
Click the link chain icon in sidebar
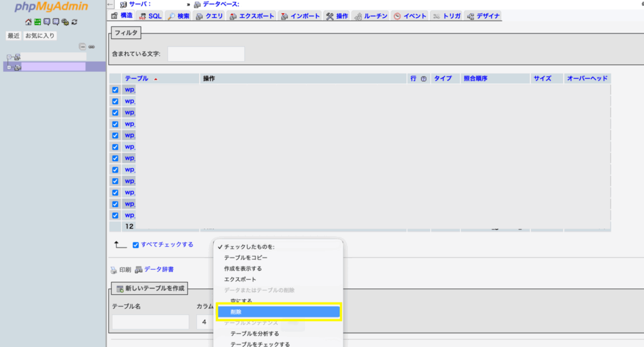pyautogui.click(x=91, y=47)
